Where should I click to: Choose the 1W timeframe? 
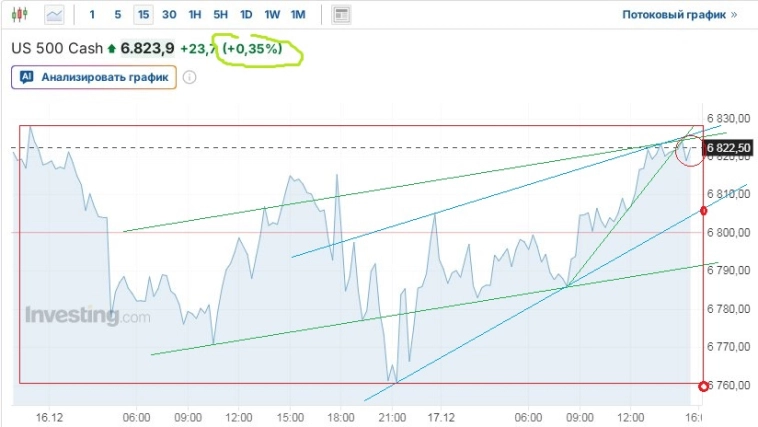coord(272,15)
